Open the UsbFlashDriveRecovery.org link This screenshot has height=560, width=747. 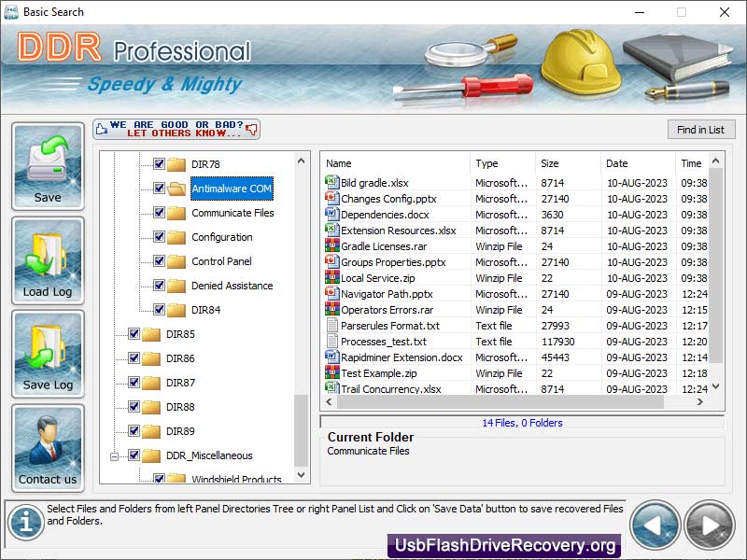point(504,546)
